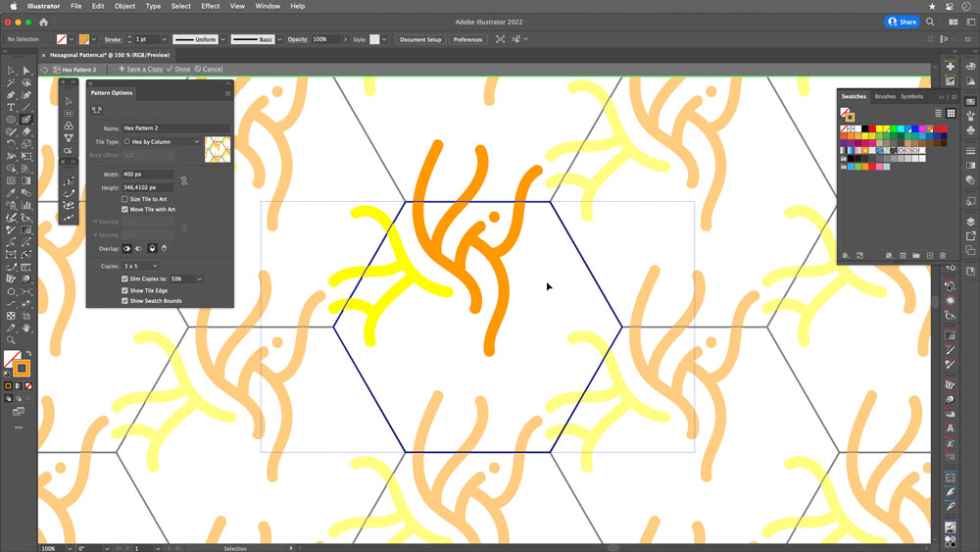The image size is (980, 552).
Task: Open the Effect menu
Action: point(210,6)
